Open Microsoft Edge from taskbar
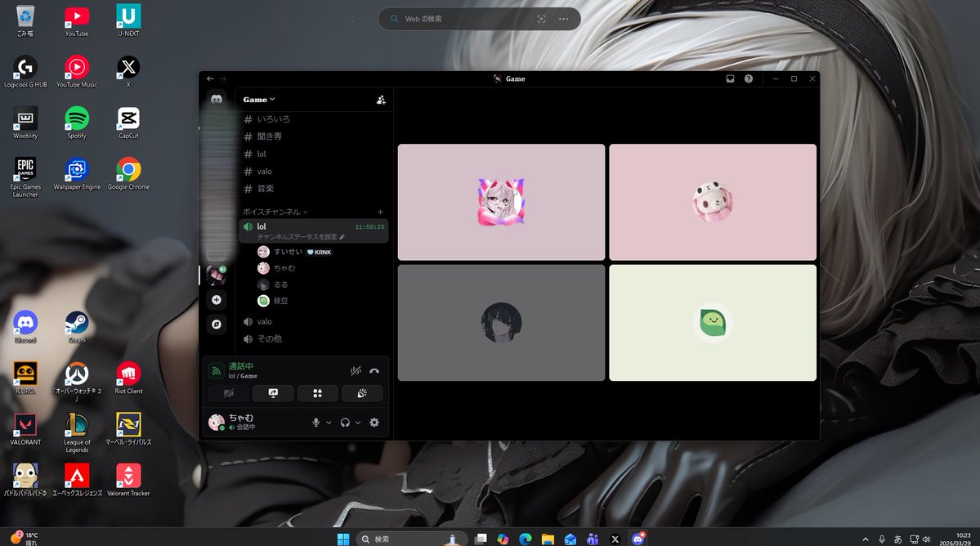 (x=525, y=539)
